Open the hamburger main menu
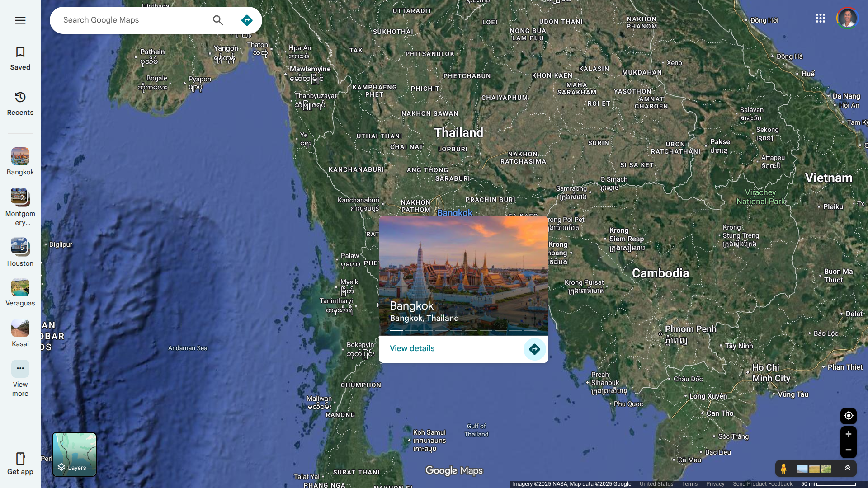The height and width of the screenshot is (488, 868). [x=20, y=20]
